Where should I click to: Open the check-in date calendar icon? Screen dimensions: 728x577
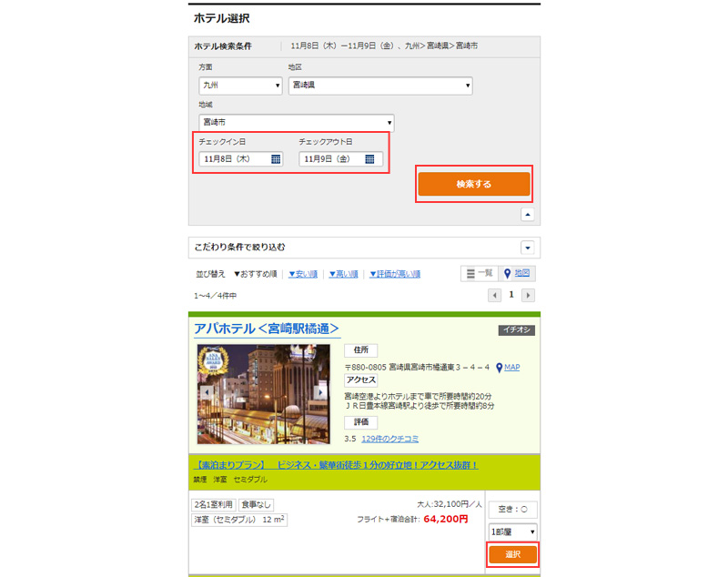[x=276, y=159]
